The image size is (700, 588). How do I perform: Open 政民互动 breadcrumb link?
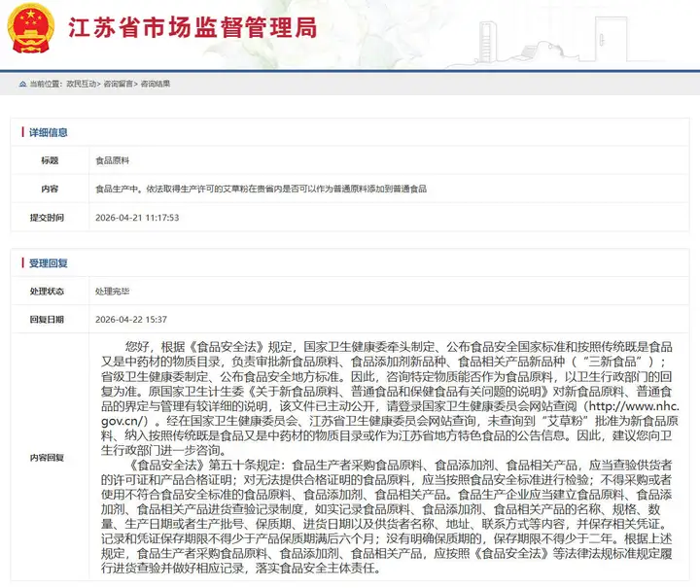tap(82, 84)
